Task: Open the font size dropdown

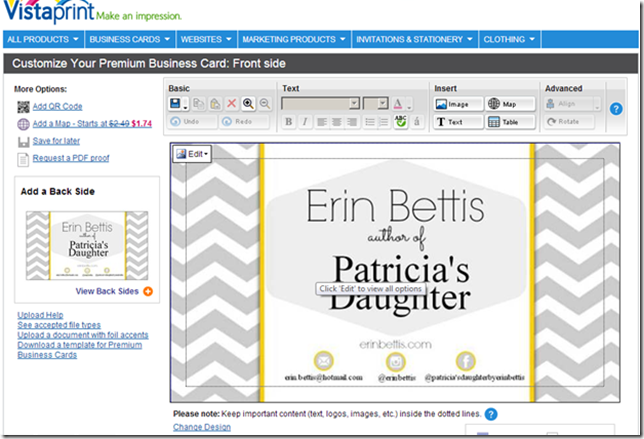Action: [376, 103]
